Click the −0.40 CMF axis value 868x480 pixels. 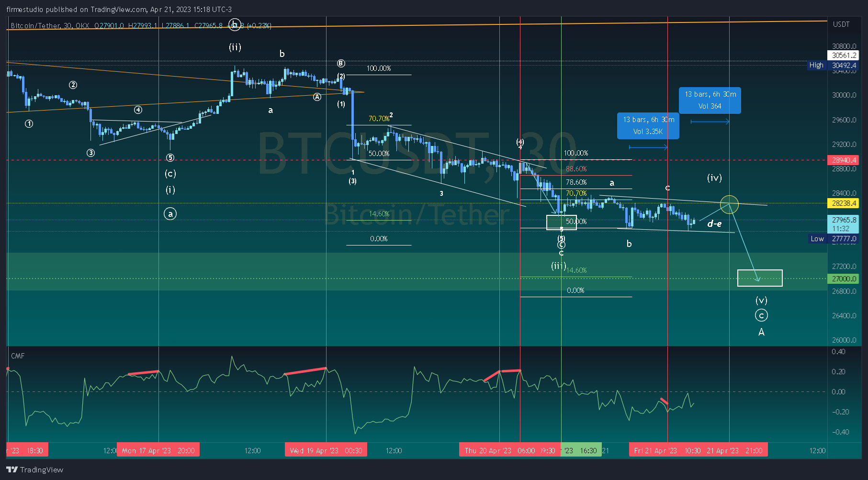[x=840, y=432]
